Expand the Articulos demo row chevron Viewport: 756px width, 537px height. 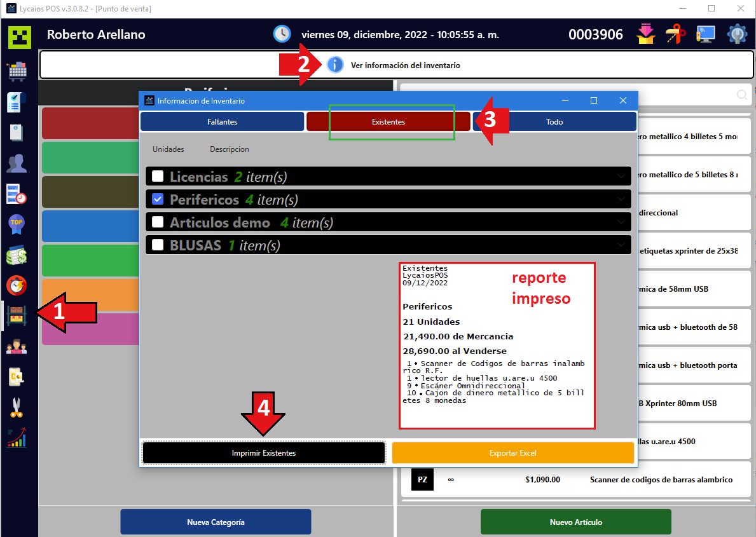621,222
